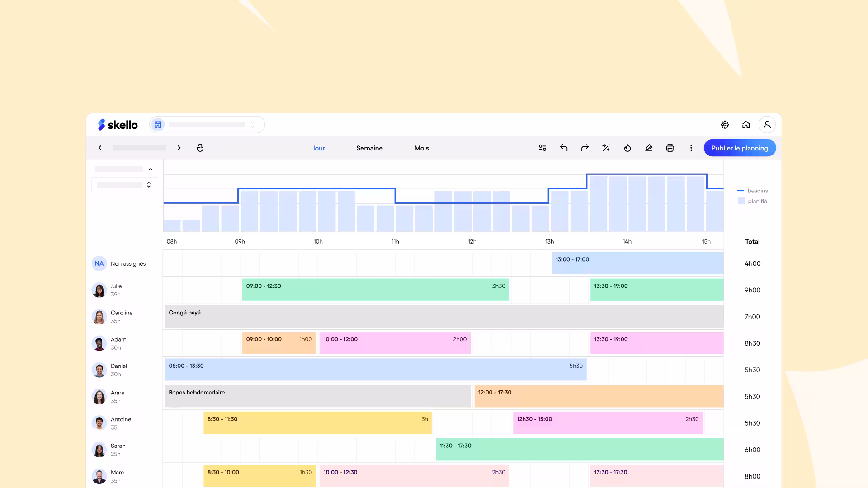This screenshot has width=868, height=488.
Task: Open the three-dot more options menu
Action: pos(691,148)
